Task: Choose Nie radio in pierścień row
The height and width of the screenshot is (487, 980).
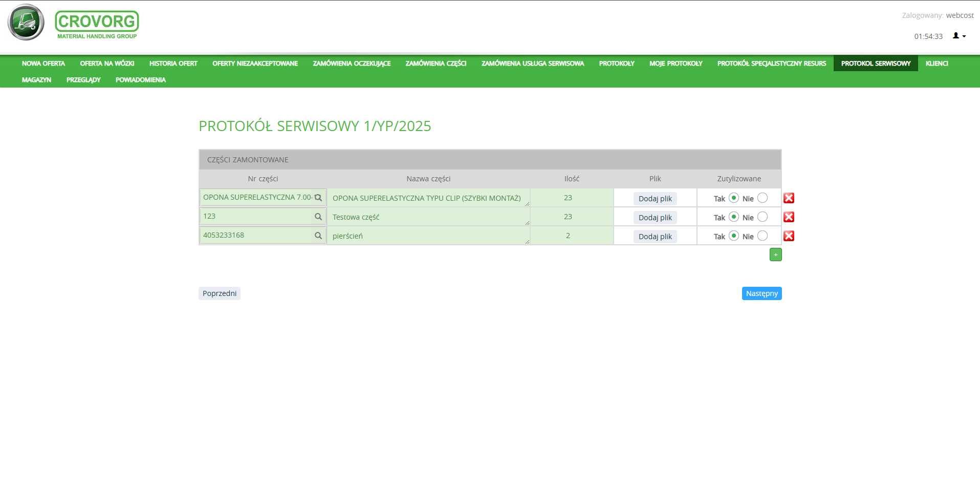Action: point(762,236)
